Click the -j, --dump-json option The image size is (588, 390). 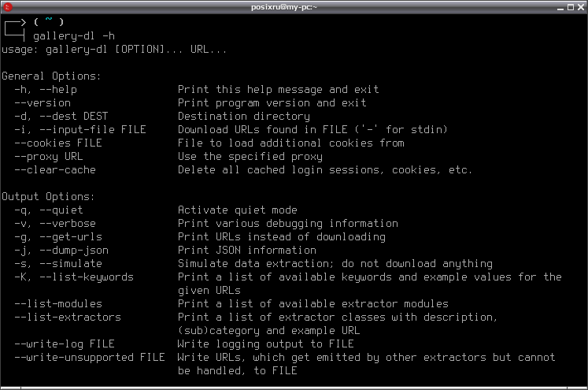pyautogui.click(x=61, y=251)
